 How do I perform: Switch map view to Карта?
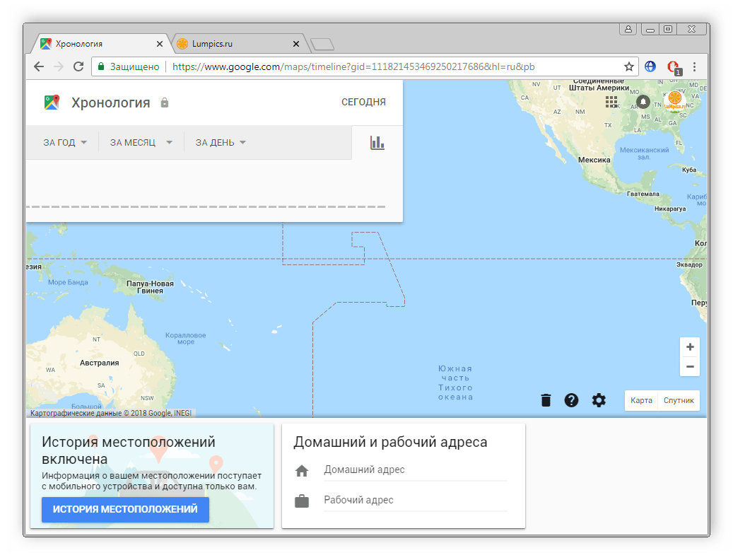pyautogui.click(x=641, y=400)
